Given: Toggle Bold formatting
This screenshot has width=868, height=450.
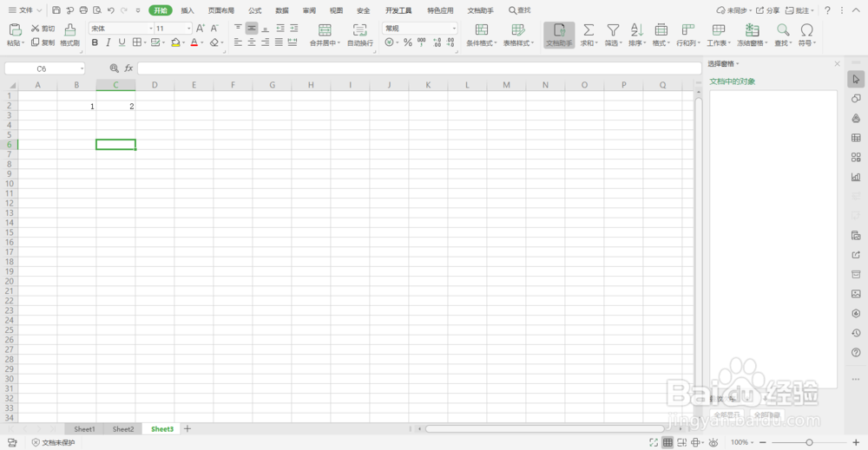Looking at the screenshot, I should coord(95,42).
